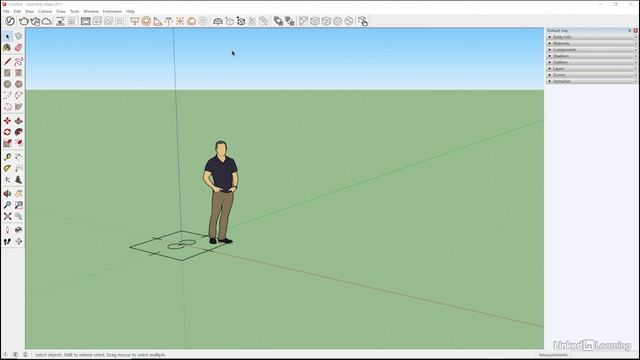The height and width of the screenshot is (360, 640).
Task: Choose the Polygon tool
Action: (19, 84)
